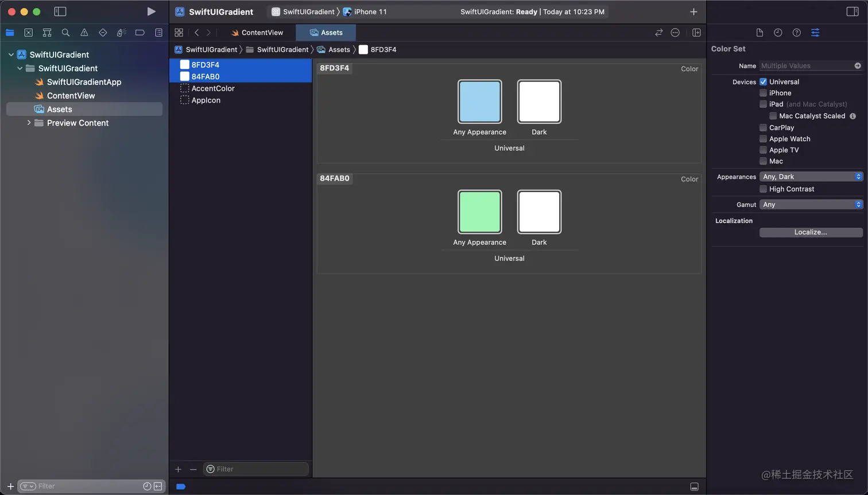868x495 pixels.
Task: Open the Find navigator magnifier
Action: pyautogui.click(x=65, y=33)
